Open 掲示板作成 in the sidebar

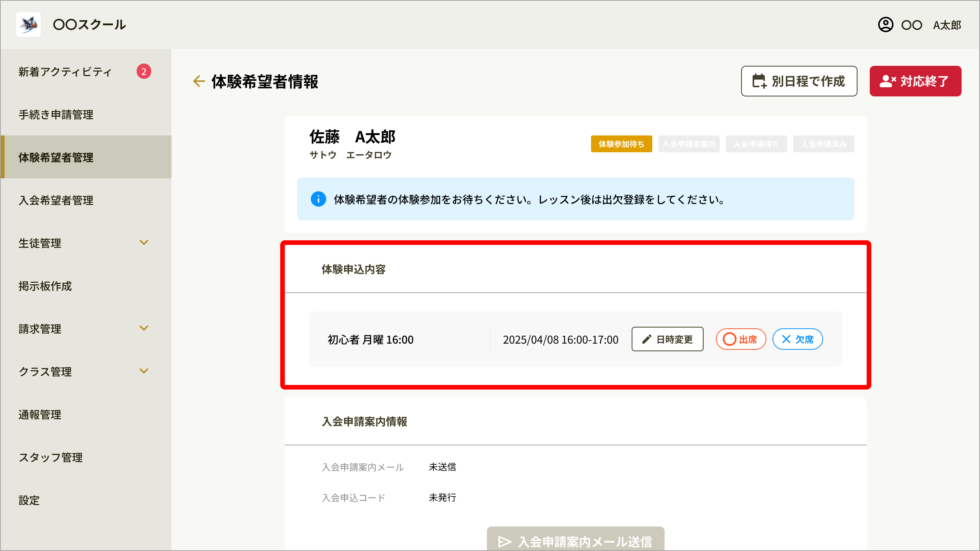[x=86, y=285]
